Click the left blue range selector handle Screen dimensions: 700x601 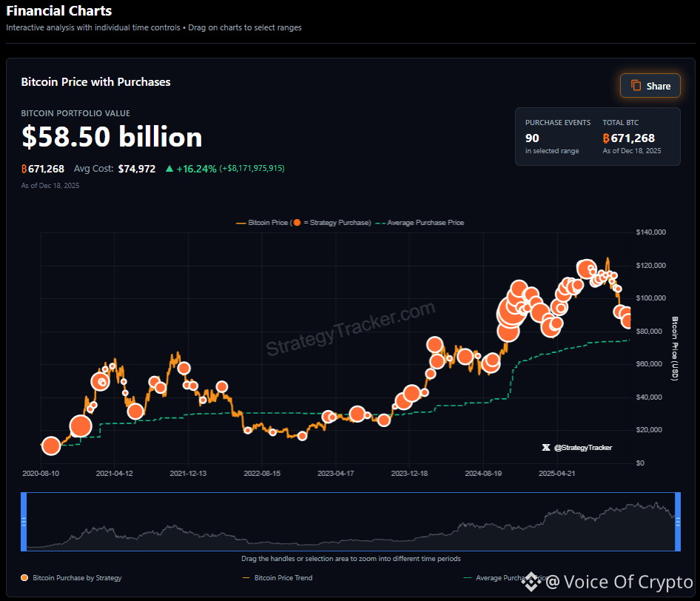(24, 522)
